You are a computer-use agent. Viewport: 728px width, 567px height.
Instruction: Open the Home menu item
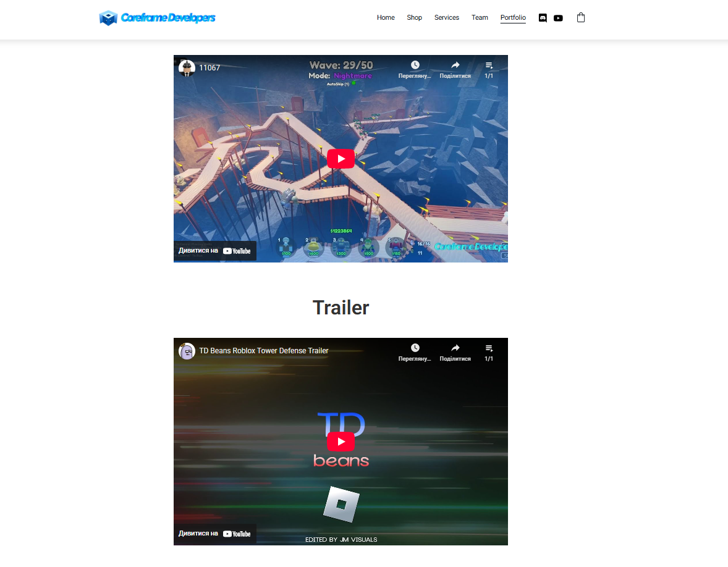(386, 18)
